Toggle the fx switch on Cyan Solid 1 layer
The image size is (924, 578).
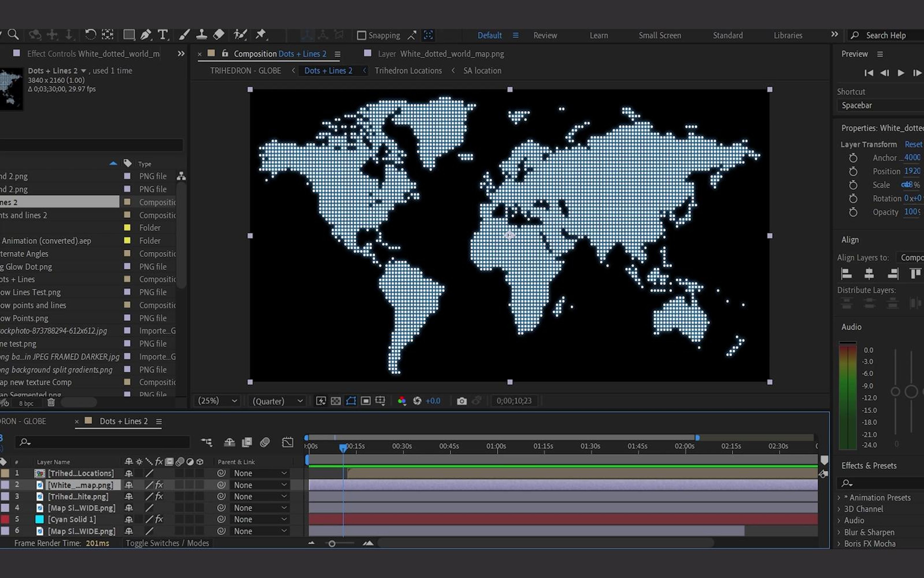pos(159,519)
